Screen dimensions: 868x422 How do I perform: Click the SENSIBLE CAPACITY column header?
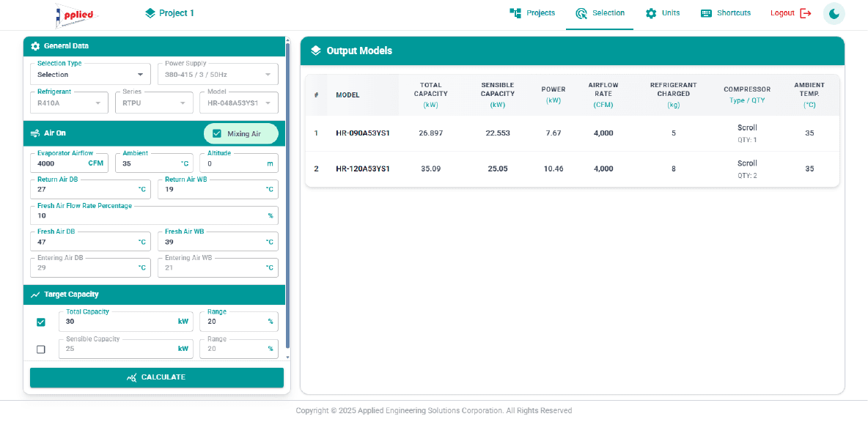498,95
